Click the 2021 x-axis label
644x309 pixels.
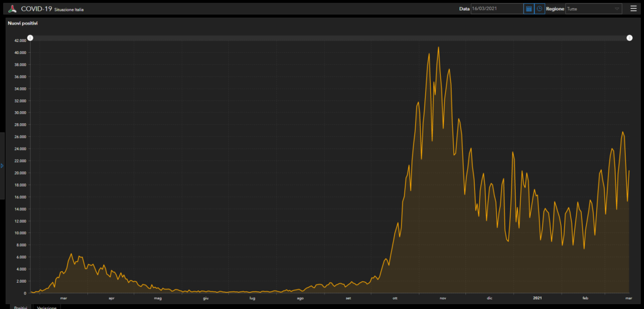click(538, 298)
